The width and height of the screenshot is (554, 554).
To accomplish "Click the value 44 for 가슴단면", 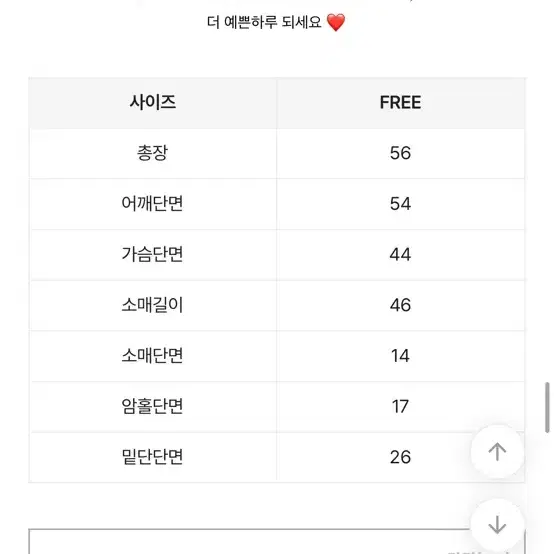I will 400,254.
